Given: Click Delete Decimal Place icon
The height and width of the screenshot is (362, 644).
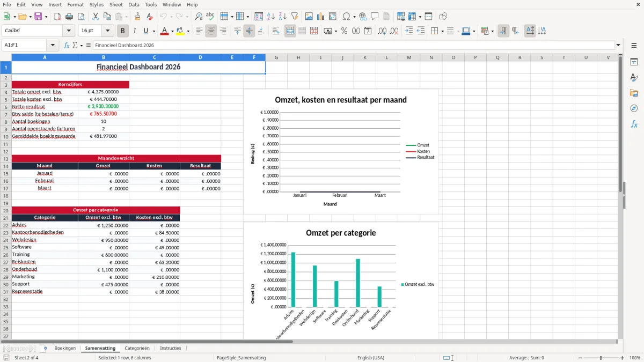Looking at the screenshot, I should [394, 31].
